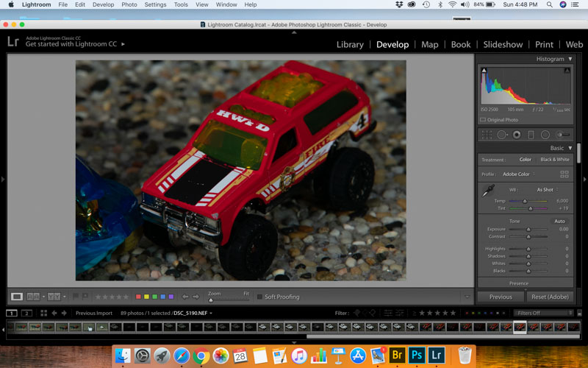This screenshot has height=368, width=588.
Task: Open Spotlight search in menu bar
Action: (x=549, y=4)
